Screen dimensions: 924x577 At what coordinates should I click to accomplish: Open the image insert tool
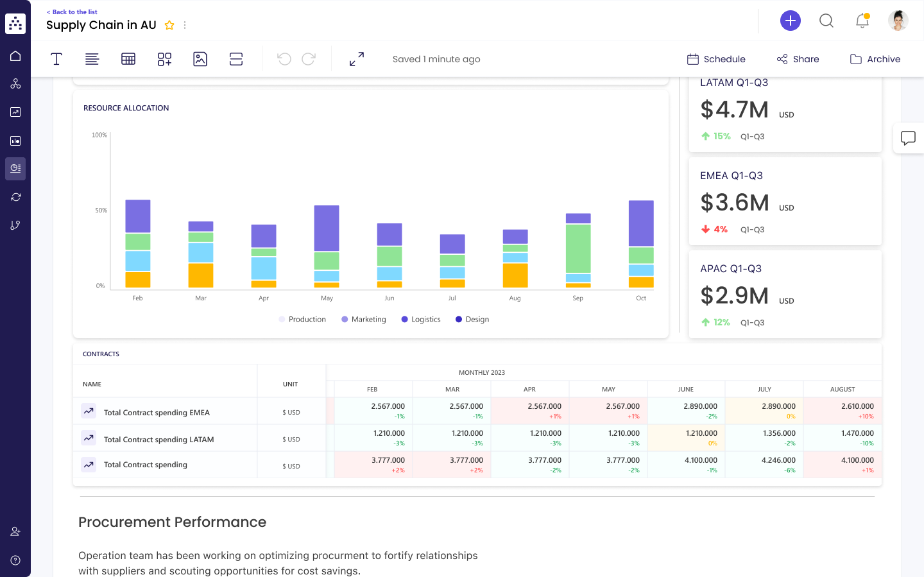pos(200,59)
